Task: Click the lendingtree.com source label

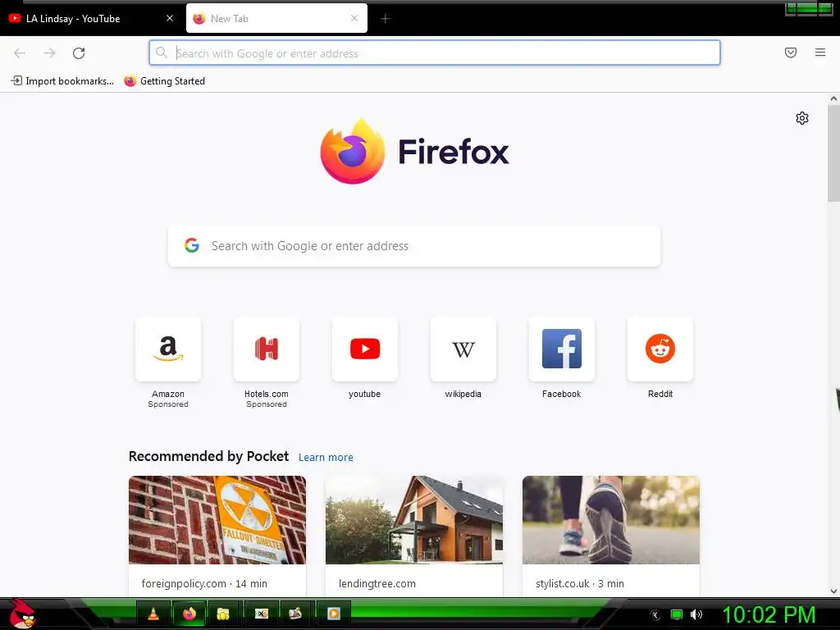Action: coord(377,583)
